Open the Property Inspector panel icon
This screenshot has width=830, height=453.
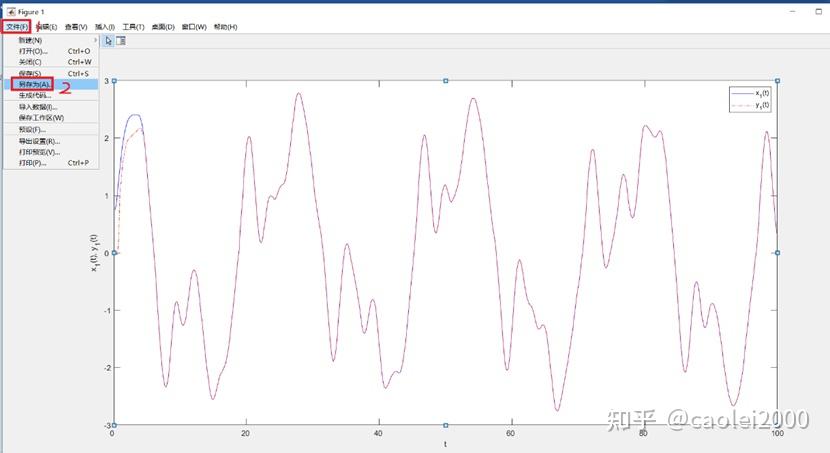coord(121,41)
